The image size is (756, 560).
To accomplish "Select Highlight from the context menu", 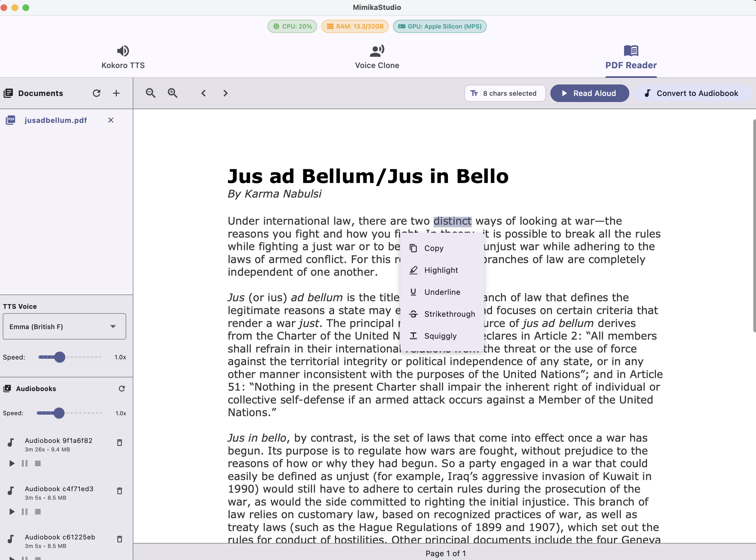I will (441, 270).
